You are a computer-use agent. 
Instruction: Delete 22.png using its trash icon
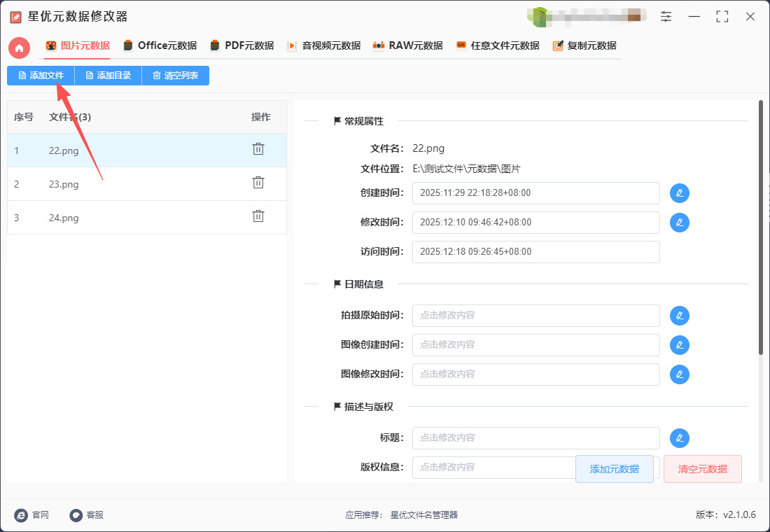[x=258, y=149]
